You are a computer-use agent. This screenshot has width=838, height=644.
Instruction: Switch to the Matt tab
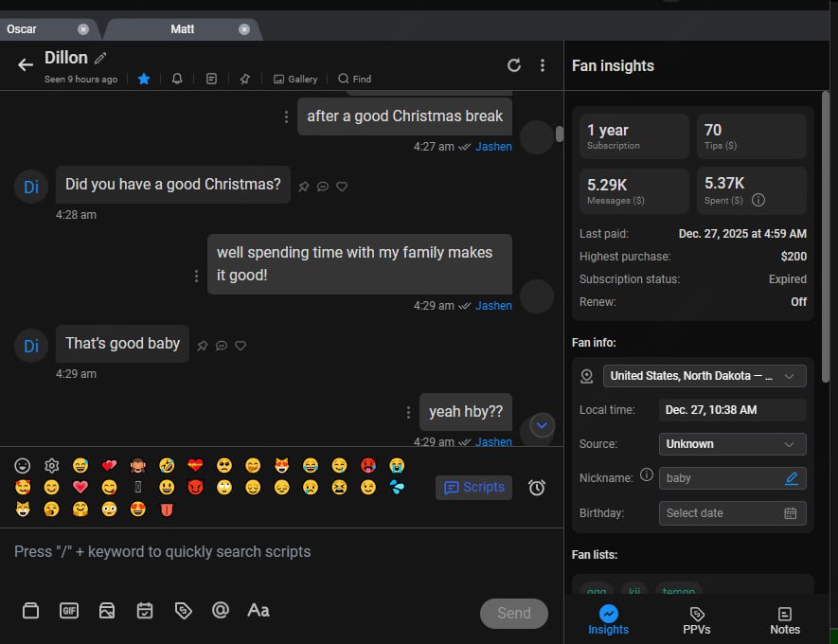click(182, 29)
